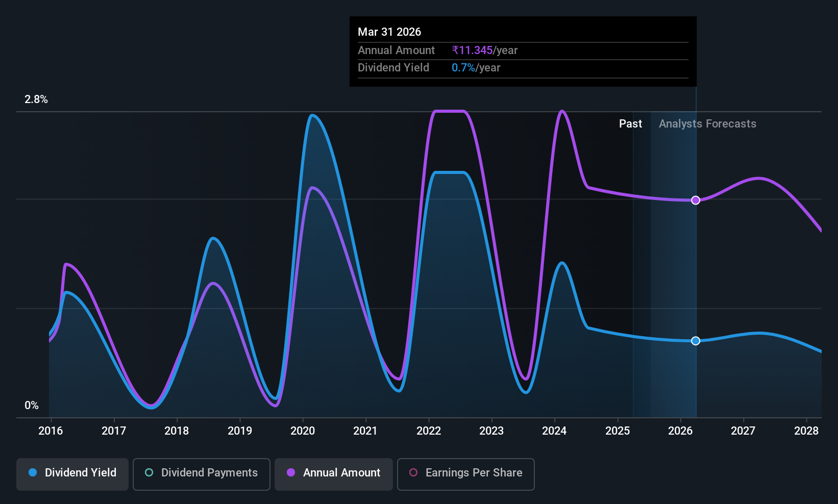
Task: Click the 2023 x-axis label
Action: [x=491, y=431]
